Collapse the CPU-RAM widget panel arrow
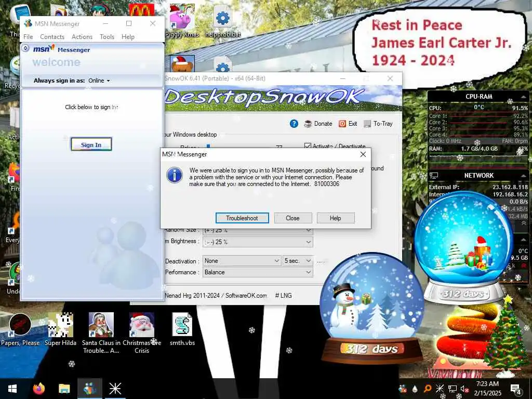The height and width of the screenshot is (399, 532). (x=523, y=97)
